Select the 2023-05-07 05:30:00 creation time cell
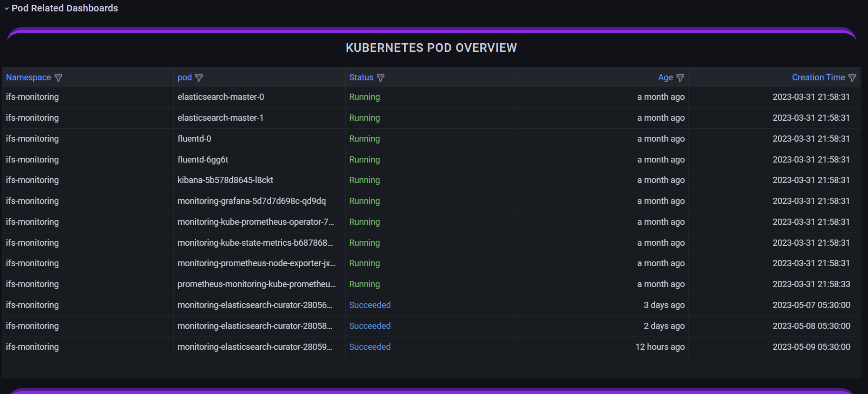The image size is (868, 394). click(811, 305)
